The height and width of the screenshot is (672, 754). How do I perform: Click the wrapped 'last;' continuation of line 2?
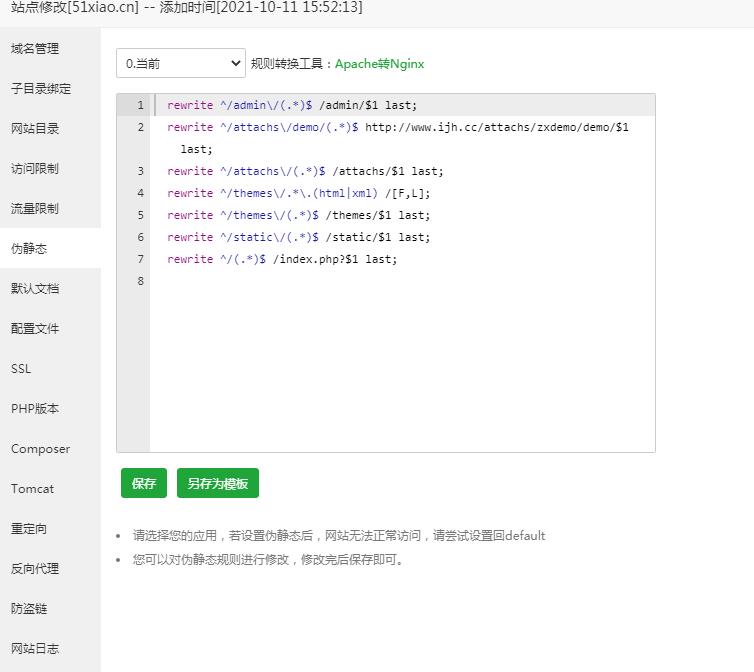[x=196, y=149]
